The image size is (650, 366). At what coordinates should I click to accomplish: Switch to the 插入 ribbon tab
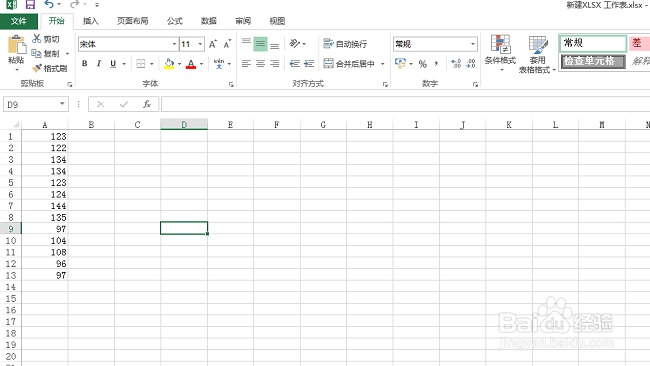tap(90, 21)
